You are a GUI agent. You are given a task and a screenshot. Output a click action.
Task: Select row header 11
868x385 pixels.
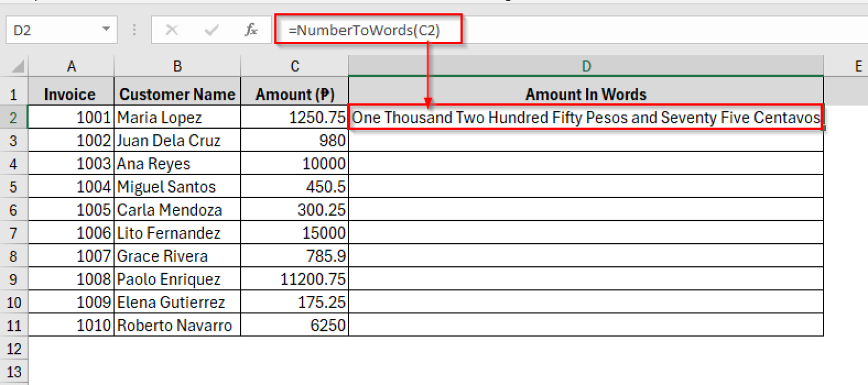[14, 325]
